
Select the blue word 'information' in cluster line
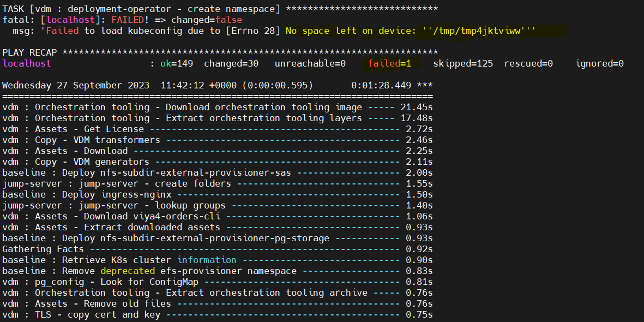(x=207, y=260)
